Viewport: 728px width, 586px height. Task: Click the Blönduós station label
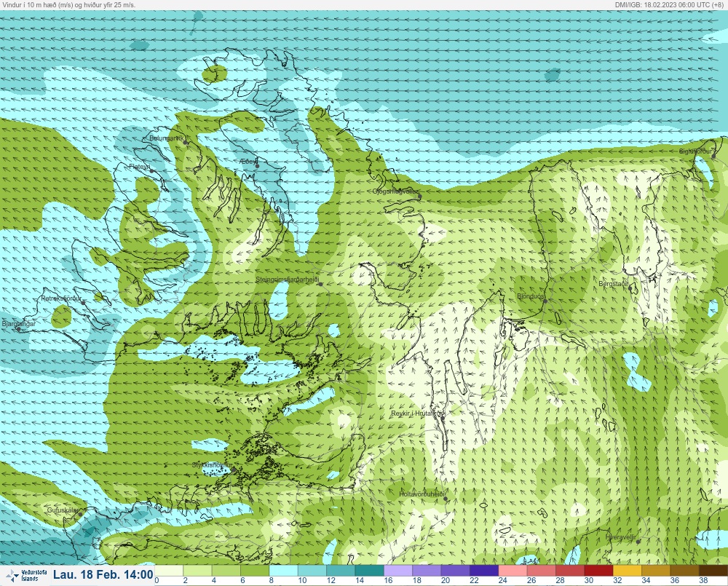point(531,296)
